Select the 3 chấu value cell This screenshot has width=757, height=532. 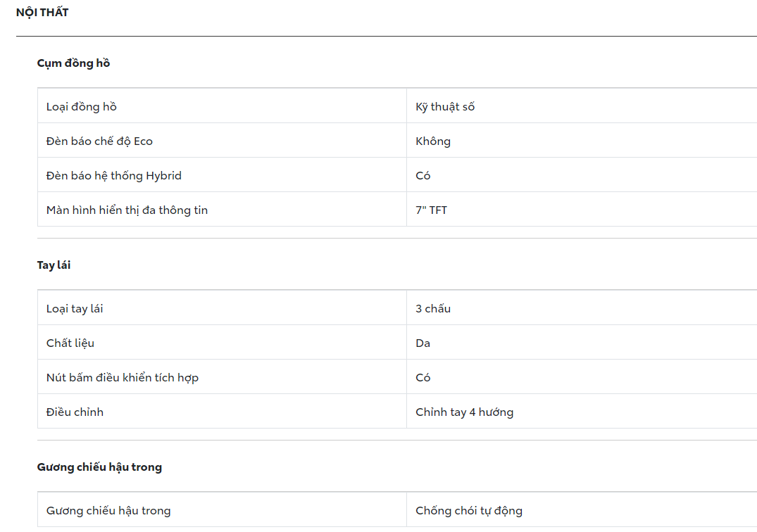coord(433,309)
